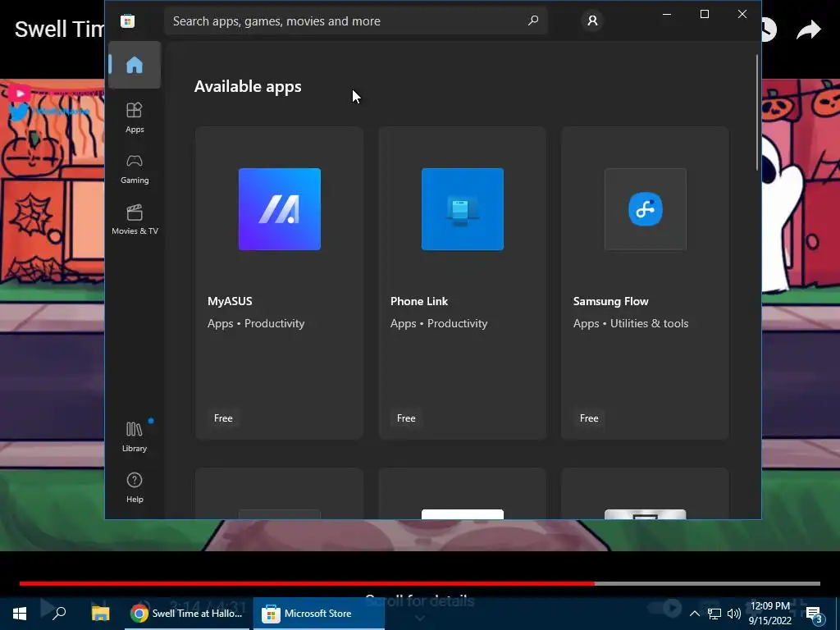
Task: Click the MyASUS title text
Action: tap(230, 301)
